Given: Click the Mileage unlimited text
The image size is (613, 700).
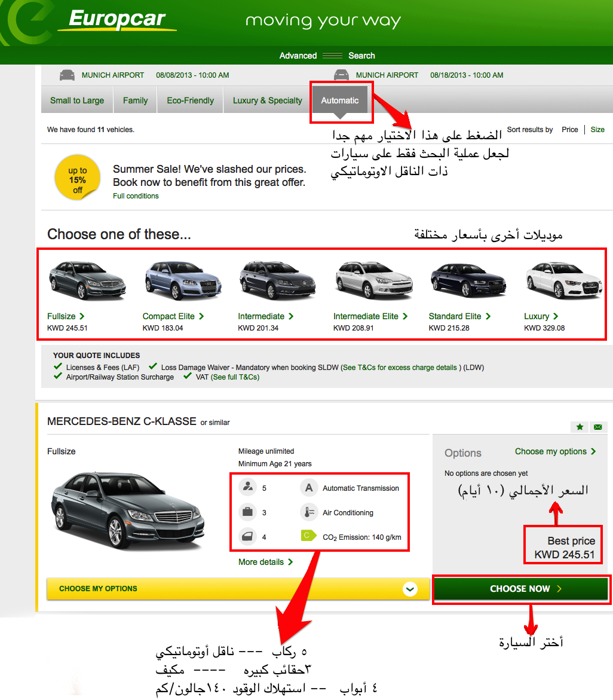Looking at the screenshot, I should [x=266, y=451].
